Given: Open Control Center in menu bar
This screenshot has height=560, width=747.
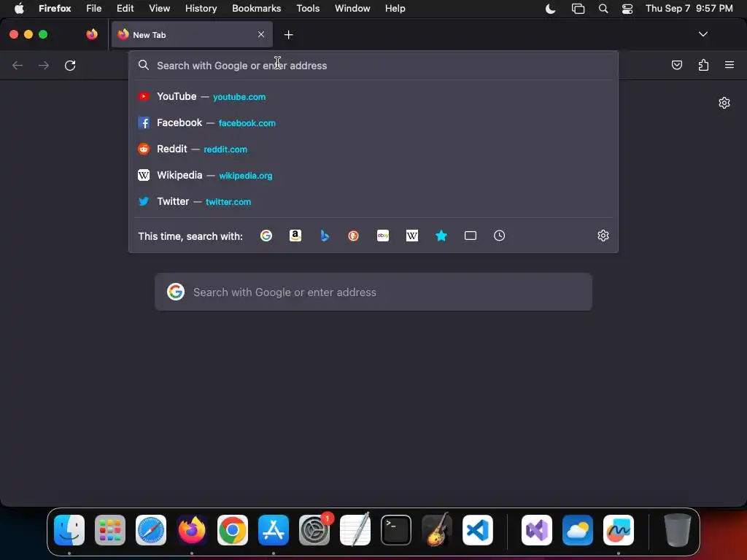Looking at the screenshot, I should 627,9.
